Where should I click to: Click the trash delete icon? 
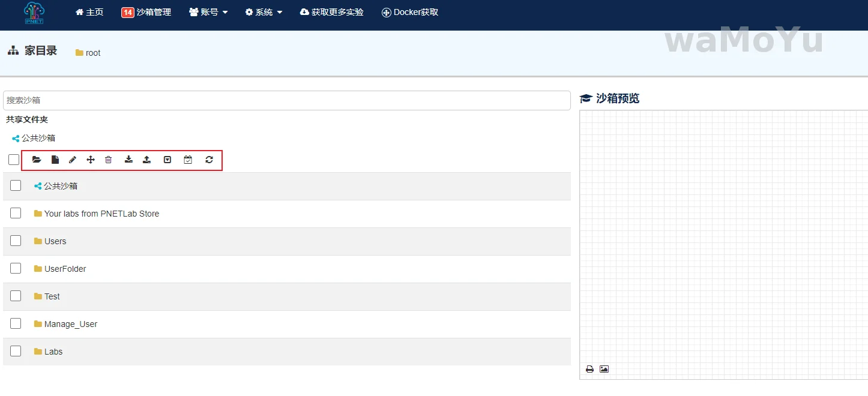[109, 160]
